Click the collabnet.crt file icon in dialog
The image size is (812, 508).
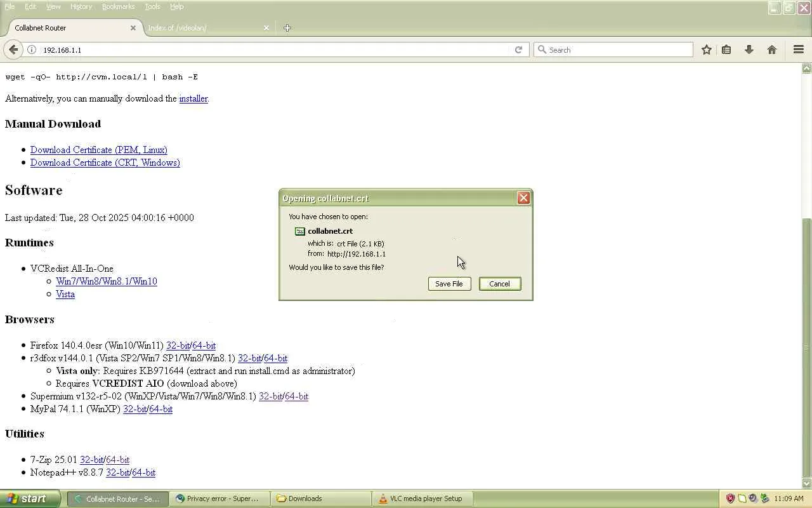[x=300, y=231]
